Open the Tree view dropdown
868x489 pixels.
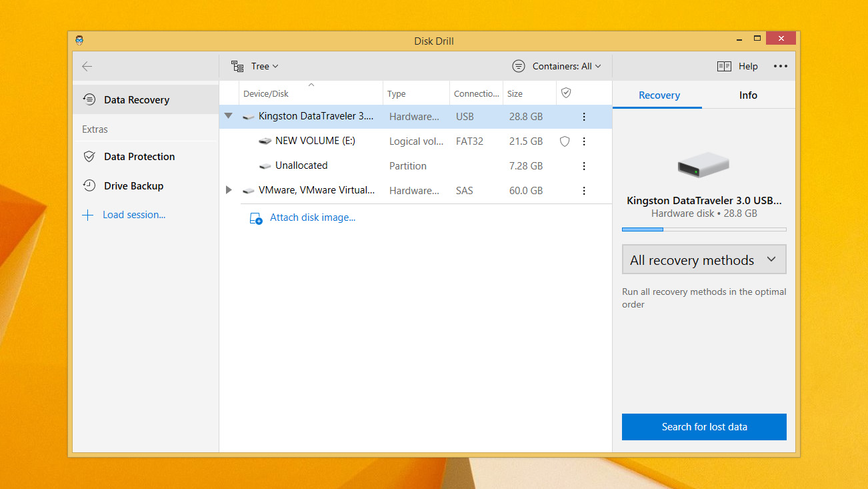(255, 66)
